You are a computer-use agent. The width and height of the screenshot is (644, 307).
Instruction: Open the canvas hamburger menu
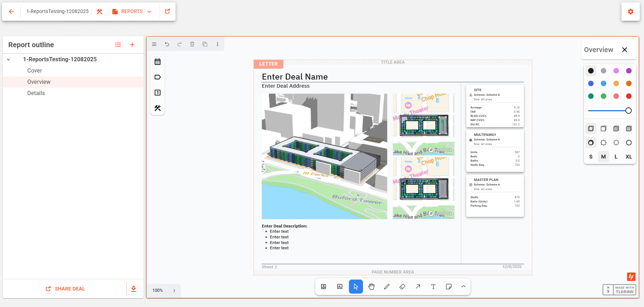pyautogui.click(x=154, y=44)
